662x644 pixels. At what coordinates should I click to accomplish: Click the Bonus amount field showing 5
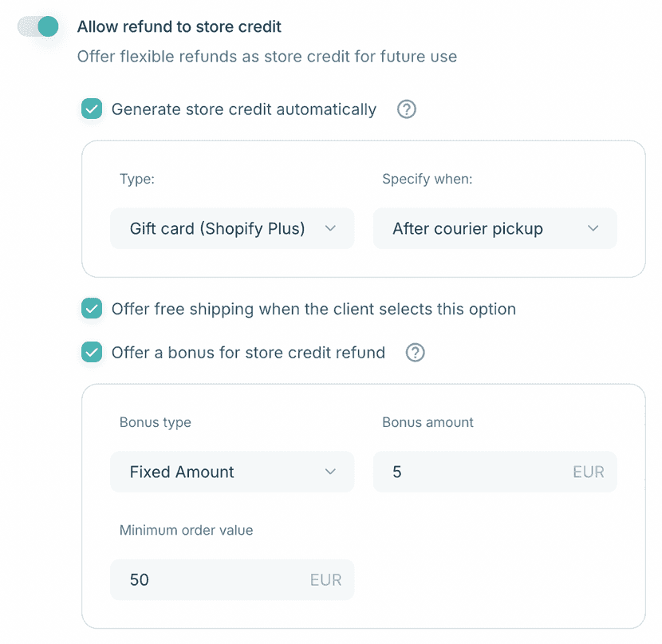471,472
